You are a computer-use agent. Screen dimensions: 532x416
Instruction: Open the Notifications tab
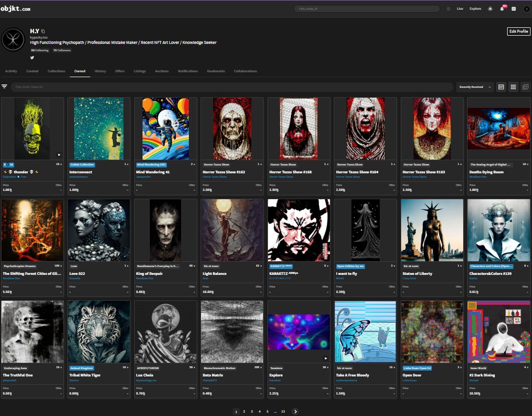tap(187, 71)
